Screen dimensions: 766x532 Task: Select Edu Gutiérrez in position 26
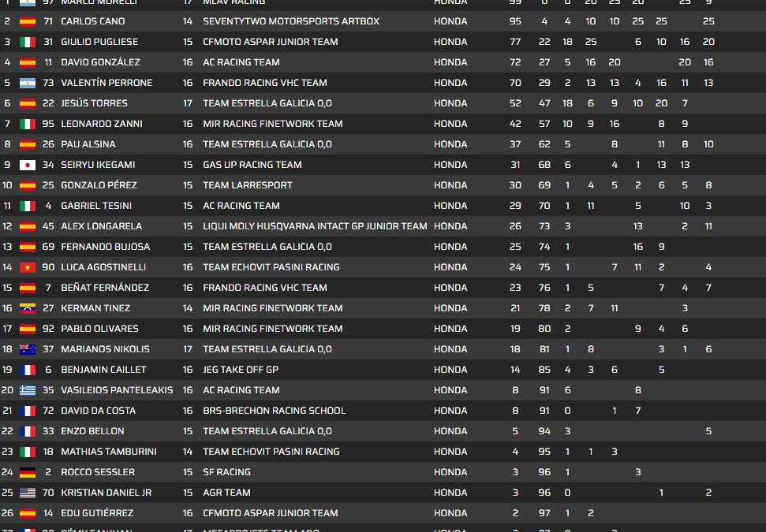pyautogui.click(x=97, y=513)
